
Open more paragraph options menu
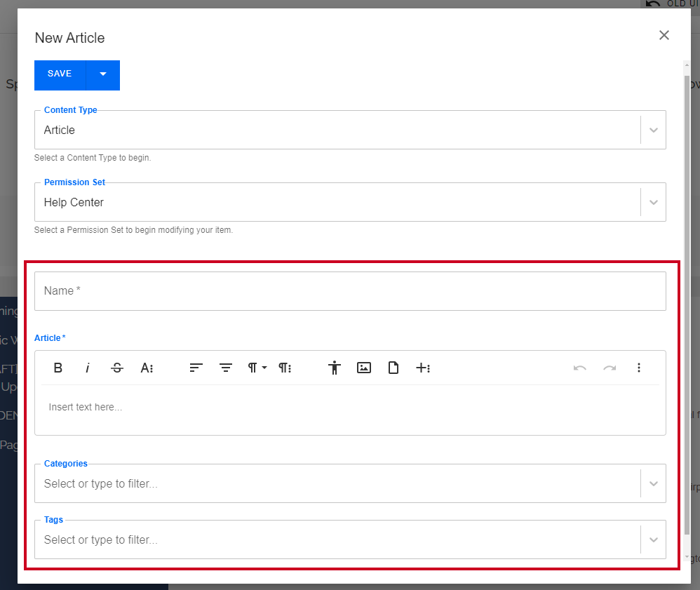pyautogui.click(x=285, y=368)
